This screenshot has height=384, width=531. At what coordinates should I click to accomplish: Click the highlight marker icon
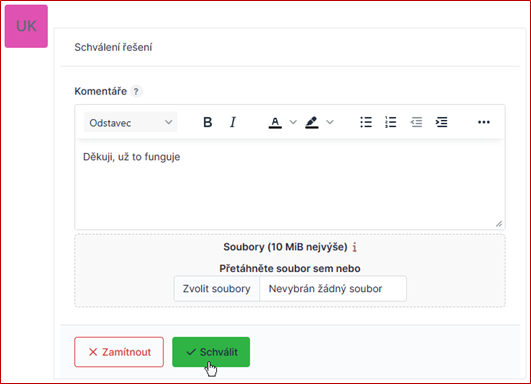(312, 122)
